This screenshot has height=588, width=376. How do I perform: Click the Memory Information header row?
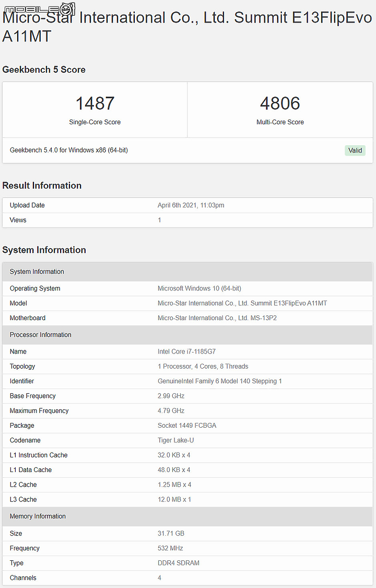click(x=187, y=516)
